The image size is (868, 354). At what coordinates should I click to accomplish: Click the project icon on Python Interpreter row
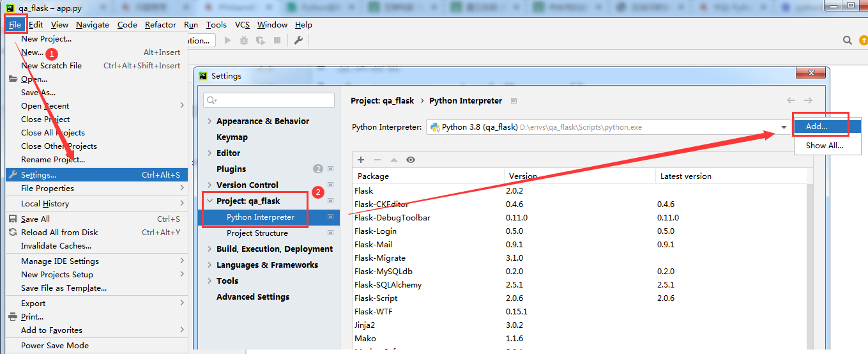pos(331,217)
